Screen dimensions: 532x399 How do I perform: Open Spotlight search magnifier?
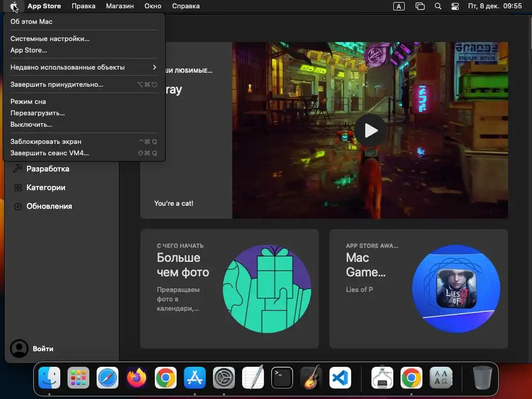(x=438, y=6)
